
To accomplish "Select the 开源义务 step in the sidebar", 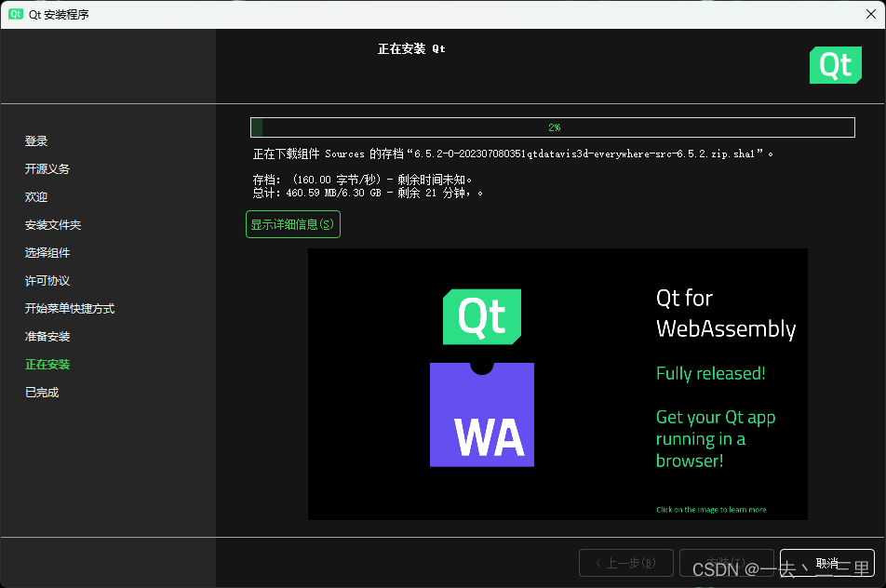I will [47, 169].
